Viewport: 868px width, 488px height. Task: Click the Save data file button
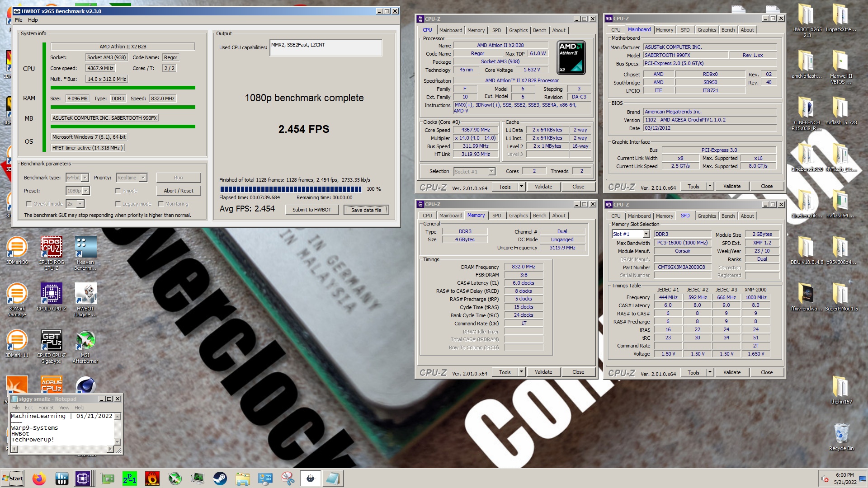click(366, 210)
